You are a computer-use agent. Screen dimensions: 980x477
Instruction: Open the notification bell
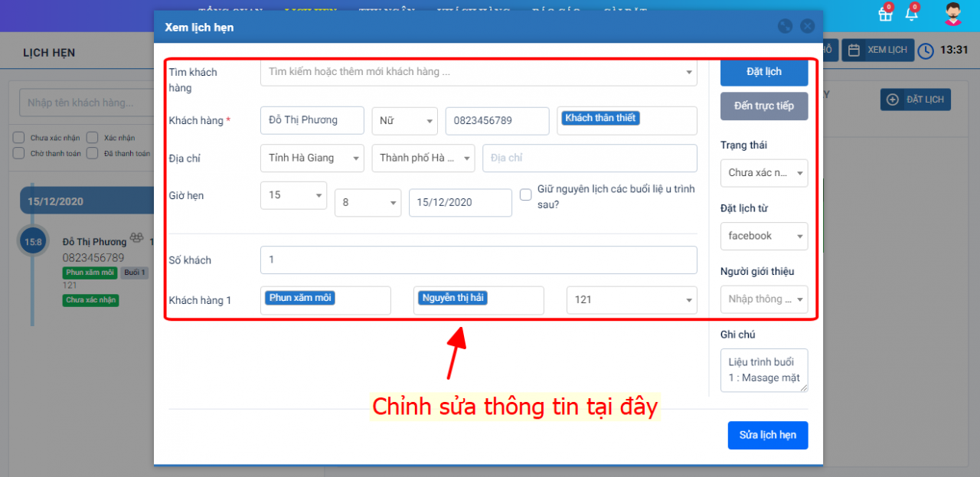tap(911, 15)
